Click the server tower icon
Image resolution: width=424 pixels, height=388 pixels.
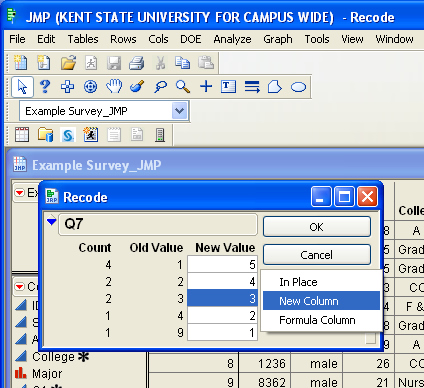tap(160, 135)
